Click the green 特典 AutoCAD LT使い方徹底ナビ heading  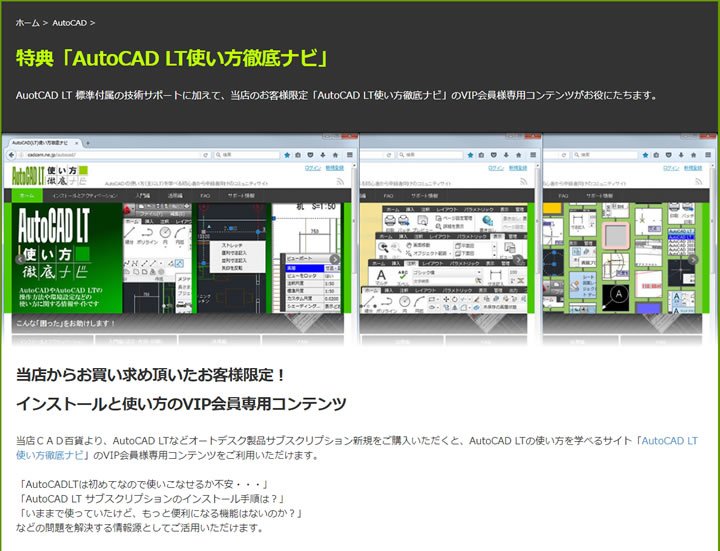pos(172,58)
